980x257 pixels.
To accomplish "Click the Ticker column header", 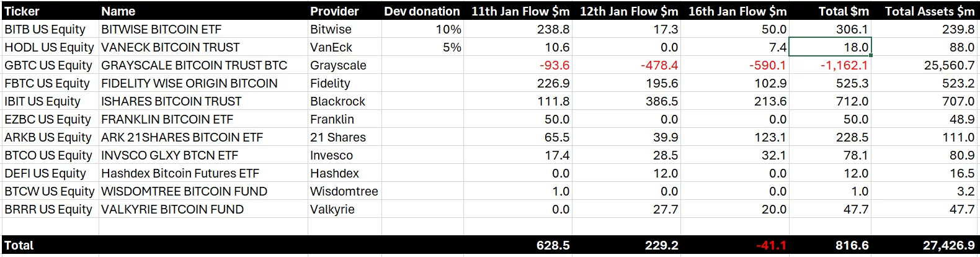I will (x=22, y=11).
